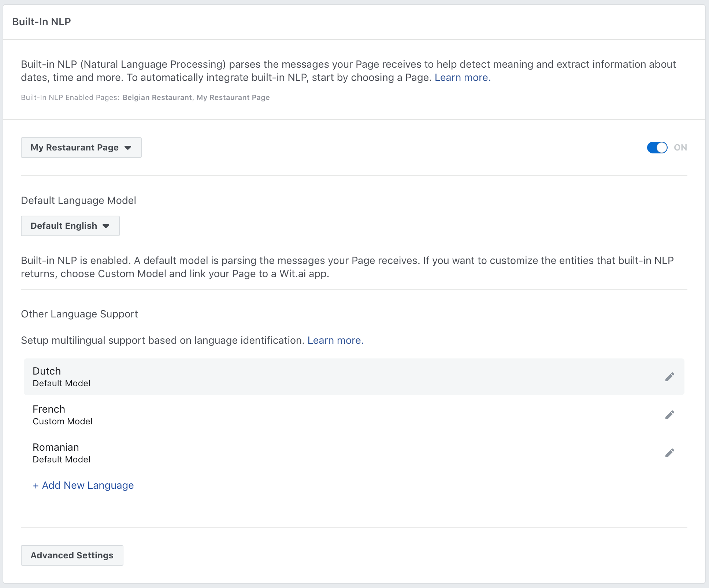
Task: Edit the Dutch language model
Action: tap(670, 376)
